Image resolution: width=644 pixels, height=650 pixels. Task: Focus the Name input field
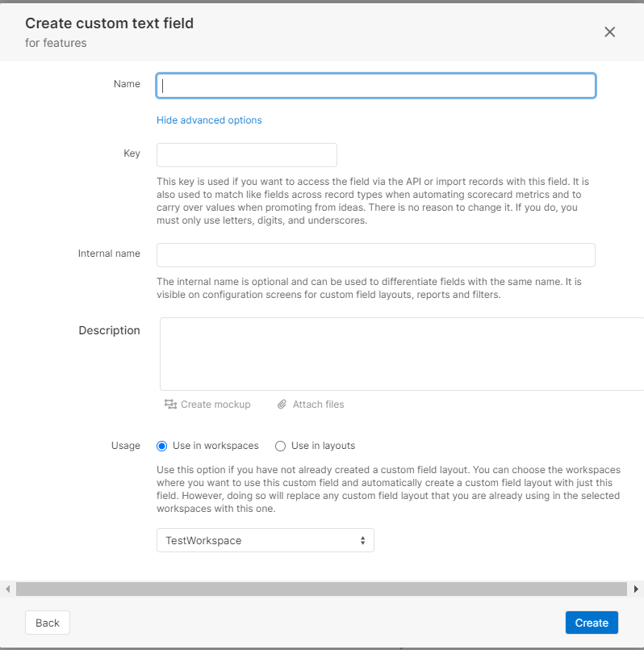[376, 86]
